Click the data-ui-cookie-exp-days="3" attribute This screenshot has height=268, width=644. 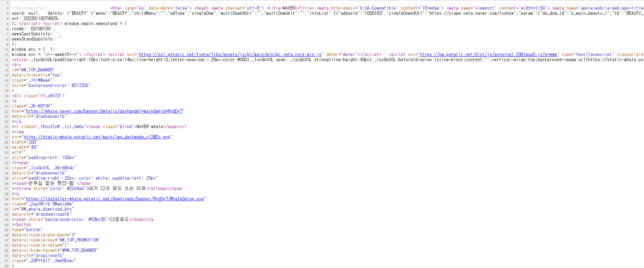click(44, 235)
